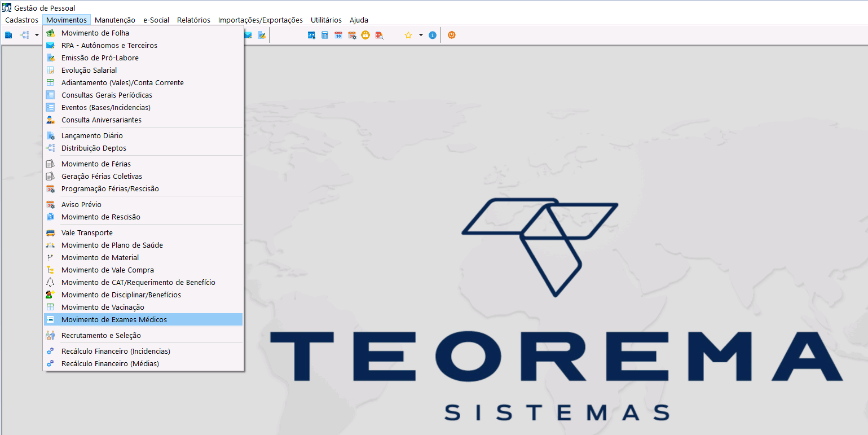868x435 pixels.
Task: Click the yellow star favorites icon
Action: point(408,35)
